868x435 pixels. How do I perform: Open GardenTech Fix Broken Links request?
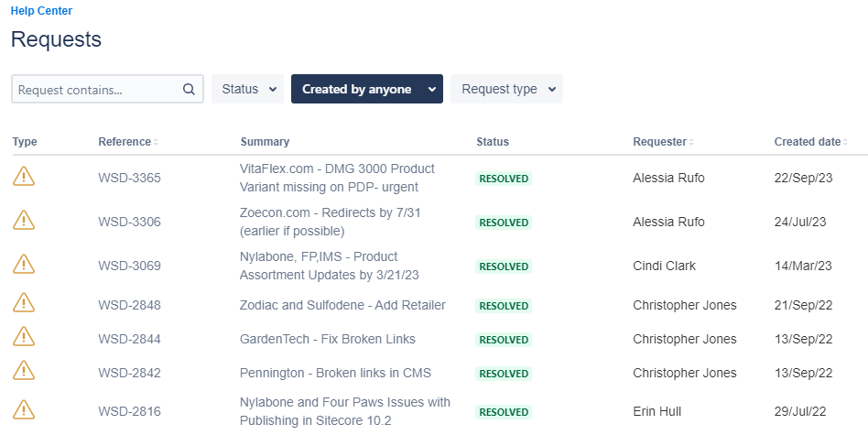(x=328, y=339)
